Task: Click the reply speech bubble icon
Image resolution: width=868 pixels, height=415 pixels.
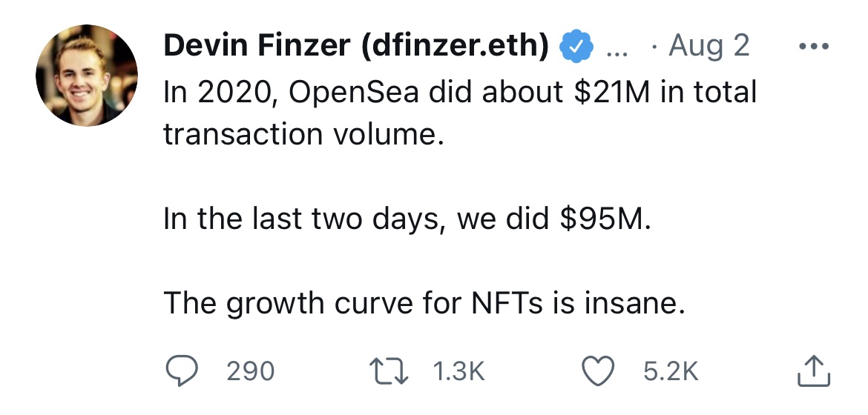Action: (182, 371)
